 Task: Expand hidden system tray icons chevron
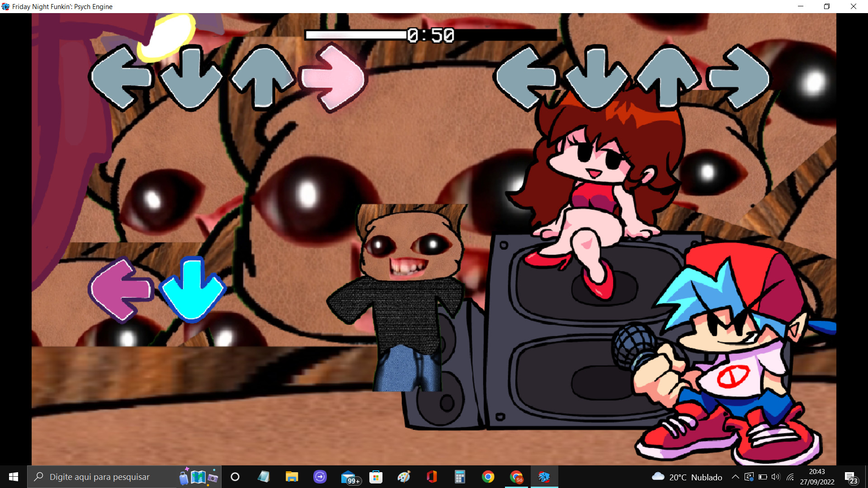(736, 477)
